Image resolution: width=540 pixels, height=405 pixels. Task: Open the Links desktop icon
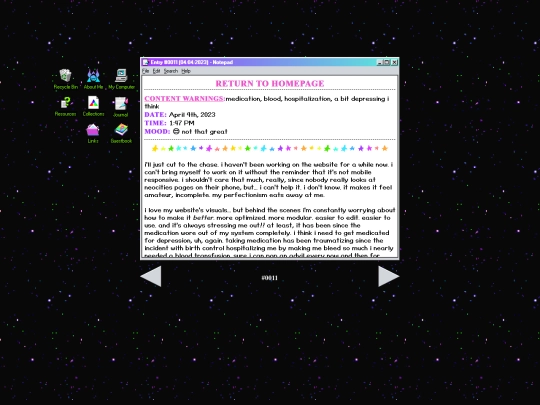93,134
